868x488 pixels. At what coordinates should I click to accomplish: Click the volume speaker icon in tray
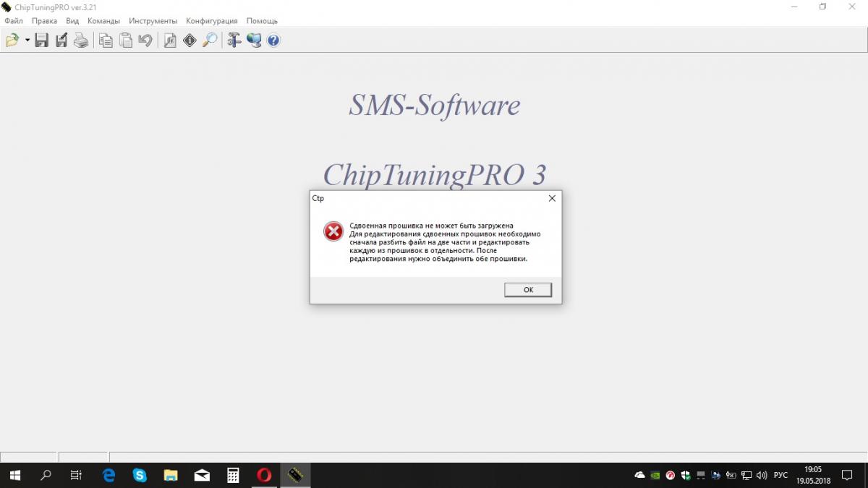[762, 475]
